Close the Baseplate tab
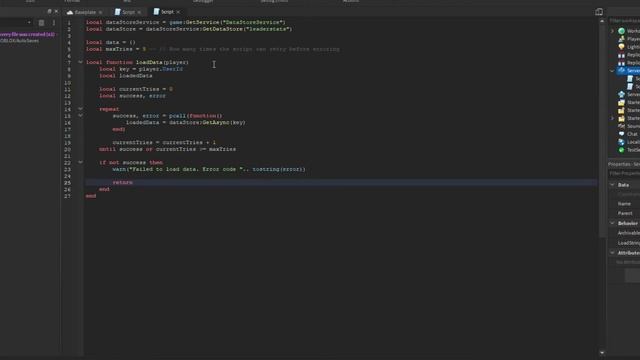The width and height of the screenshot is (640, 360). (x=100, y=12)
